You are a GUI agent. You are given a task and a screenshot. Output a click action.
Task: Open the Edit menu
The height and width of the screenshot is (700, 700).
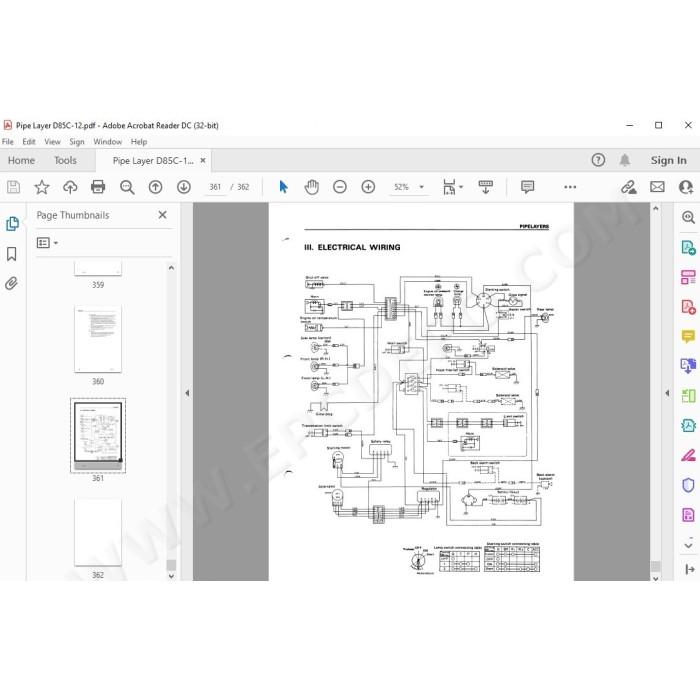29,142
